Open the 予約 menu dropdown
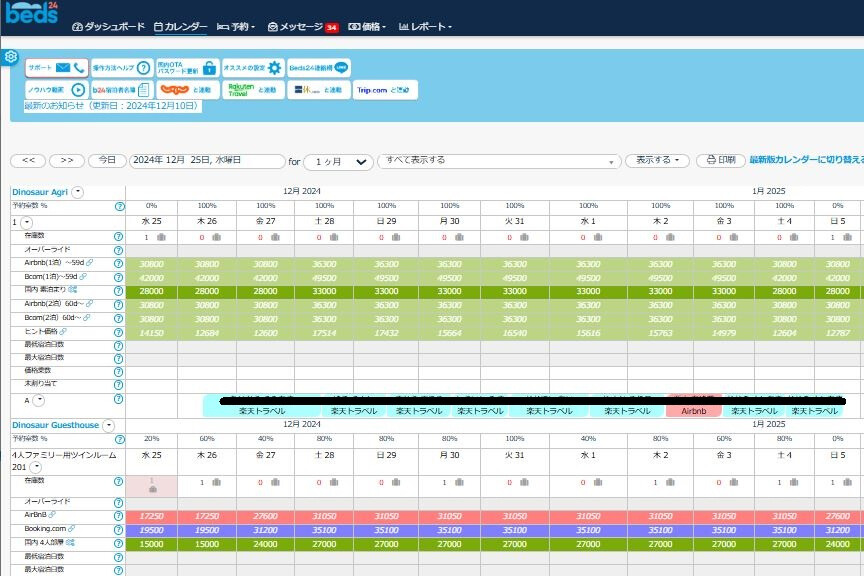864x576 pixels. [x=236, y=26]
